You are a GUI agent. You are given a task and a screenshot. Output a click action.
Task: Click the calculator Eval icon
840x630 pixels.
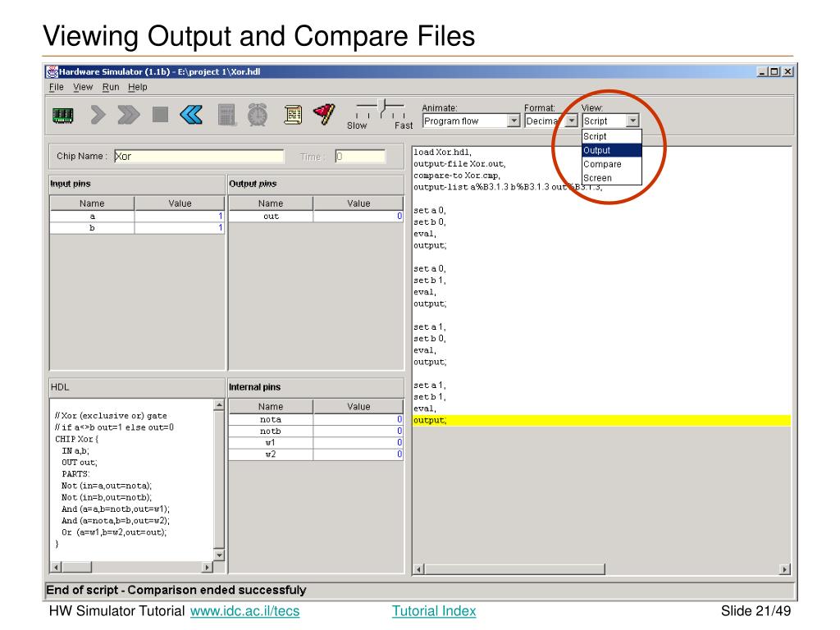click(x=227, y=115)
